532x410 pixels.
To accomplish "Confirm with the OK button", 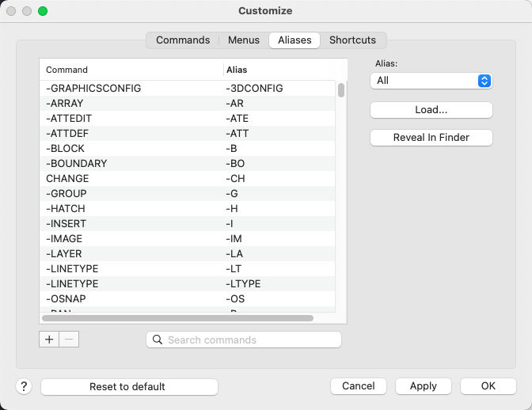I will [488, 386].
